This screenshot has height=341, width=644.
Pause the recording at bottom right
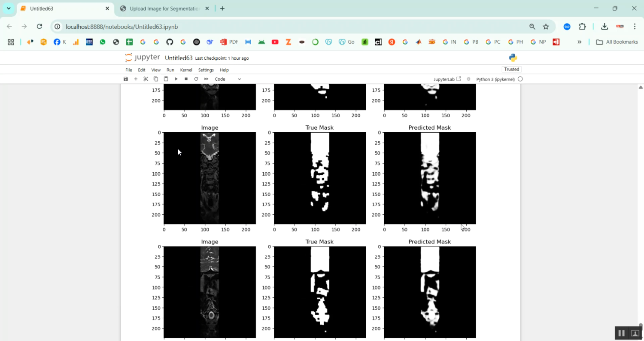(621, 333)
